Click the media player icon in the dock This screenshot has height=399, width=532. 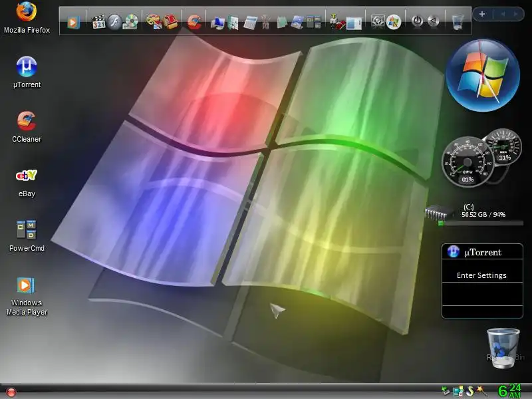(x=73, y=23)
